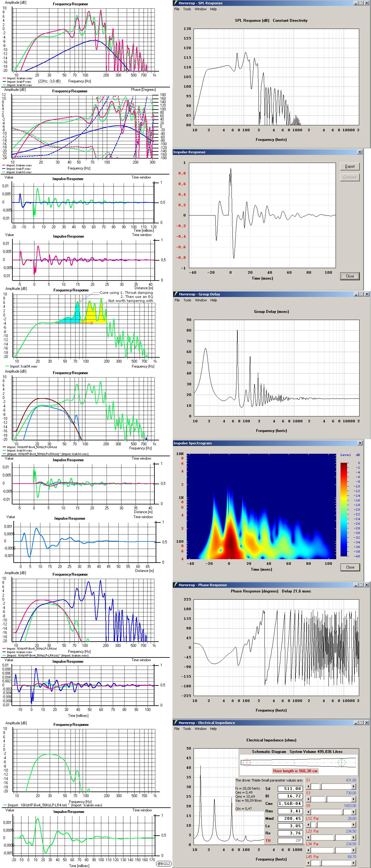Open Window menu in Electrical Impedance window
This screenshot has width=371, height=868.
coord(200,728)
